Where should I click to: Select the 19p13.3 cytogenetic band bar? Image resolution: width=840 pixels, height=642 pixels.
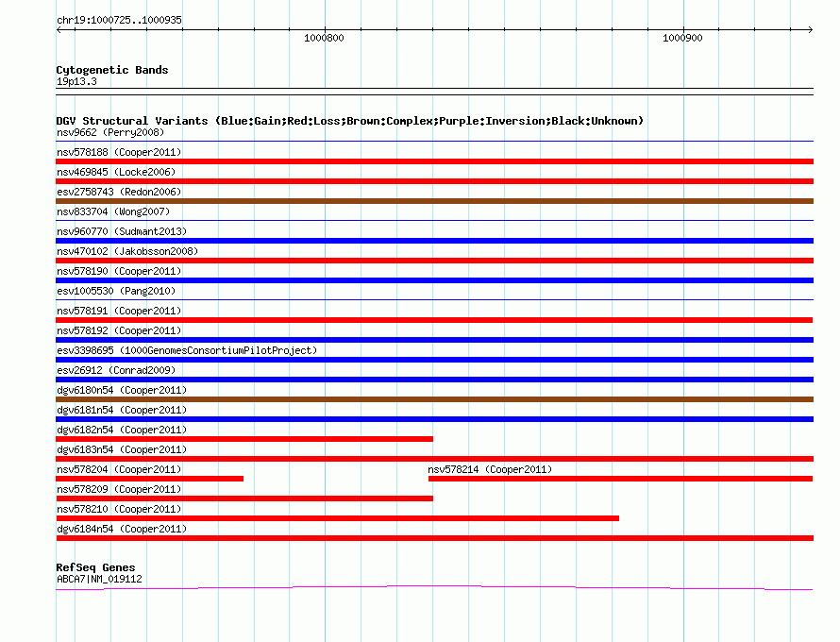434,92
